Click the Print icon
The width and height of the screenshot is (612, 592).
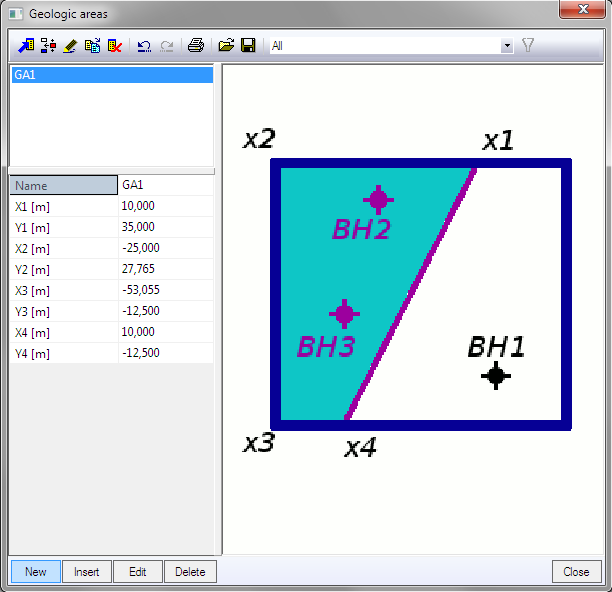coord(196,46)
